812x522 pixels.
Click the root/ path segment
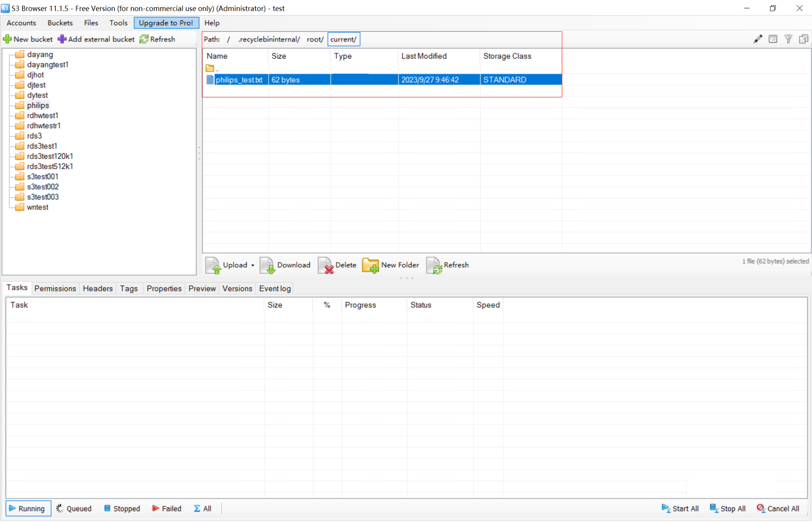[315, 39]
